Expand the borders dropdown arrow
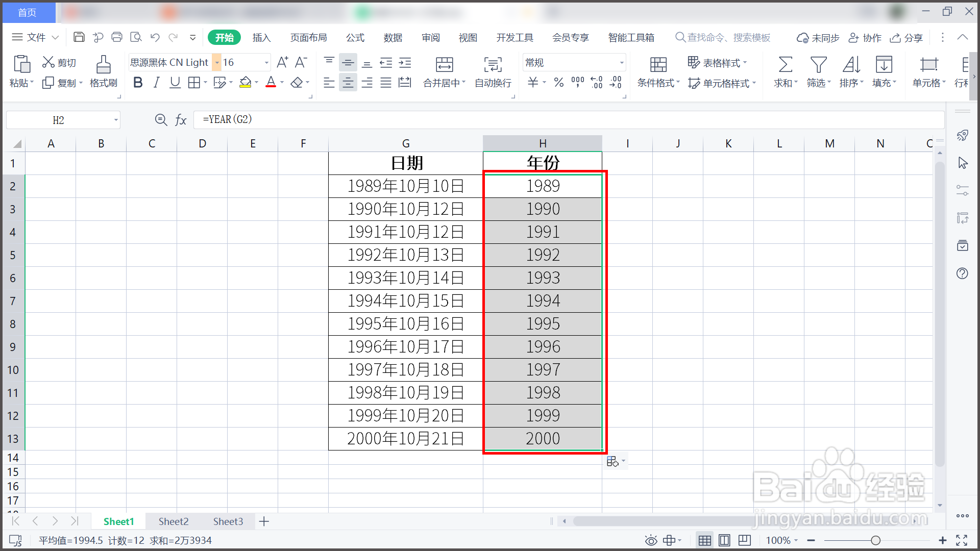The height and width of the screenshot is (551, 980). tap(205, 83)
